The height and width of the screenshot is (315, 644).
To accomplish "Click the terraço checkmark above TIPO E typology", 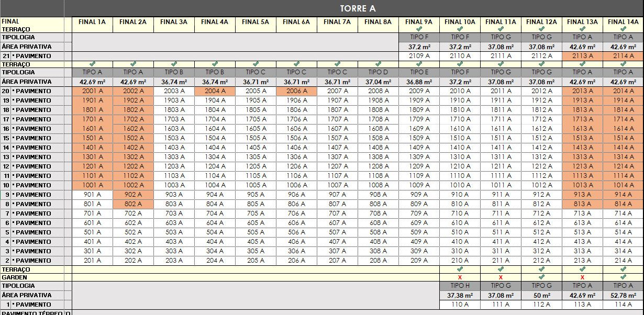I will [419, 64].
